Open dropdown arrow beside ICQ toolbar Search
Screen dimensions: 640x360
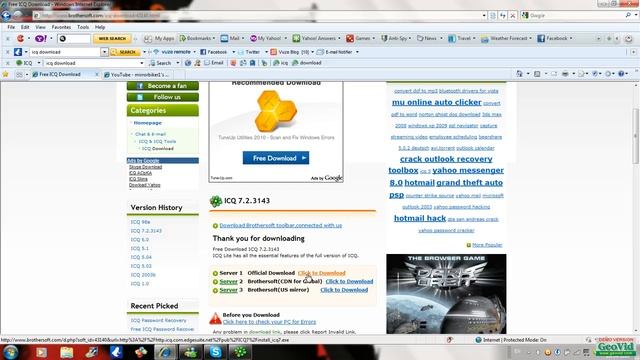point(178,63)
